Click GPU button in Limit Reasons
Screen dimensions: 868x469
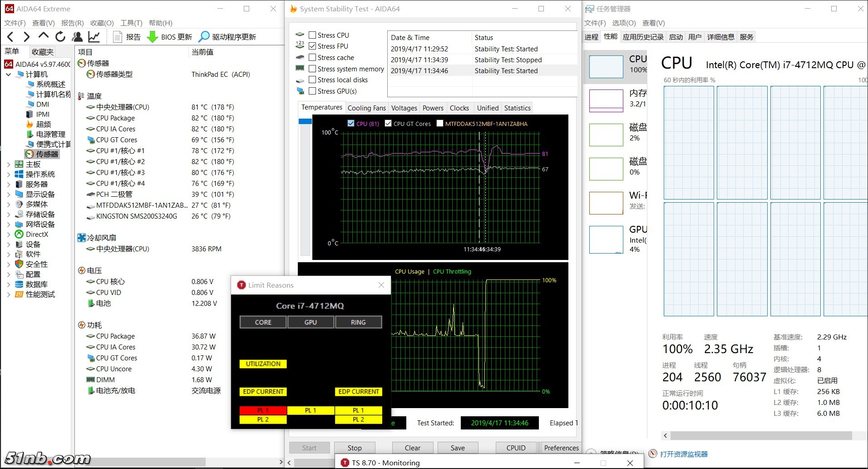[311, 322]
